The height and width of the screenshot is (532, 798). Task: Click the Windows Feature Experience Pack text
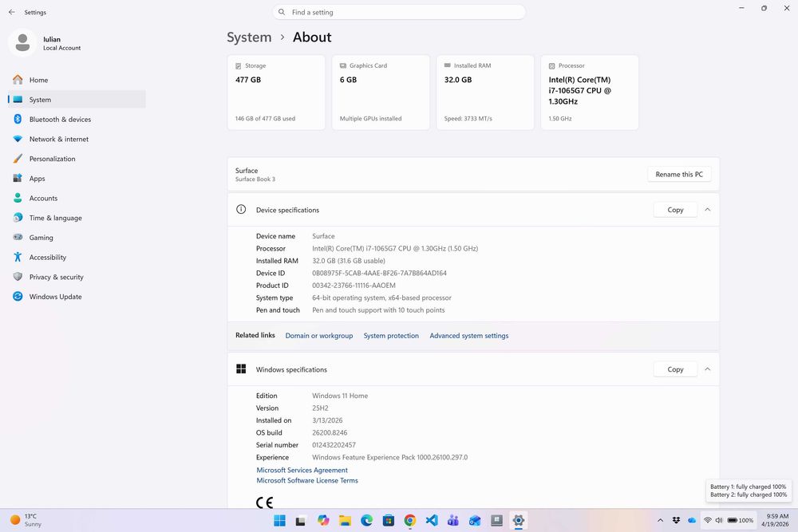(x=390, y=457)
